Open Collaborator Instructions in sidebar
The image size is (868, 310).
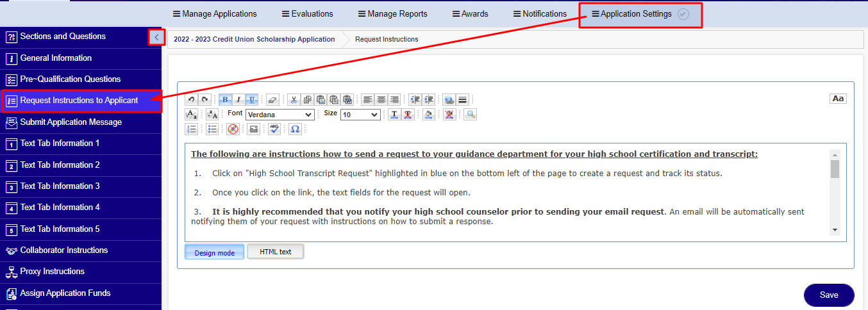(x=81, y=250)
